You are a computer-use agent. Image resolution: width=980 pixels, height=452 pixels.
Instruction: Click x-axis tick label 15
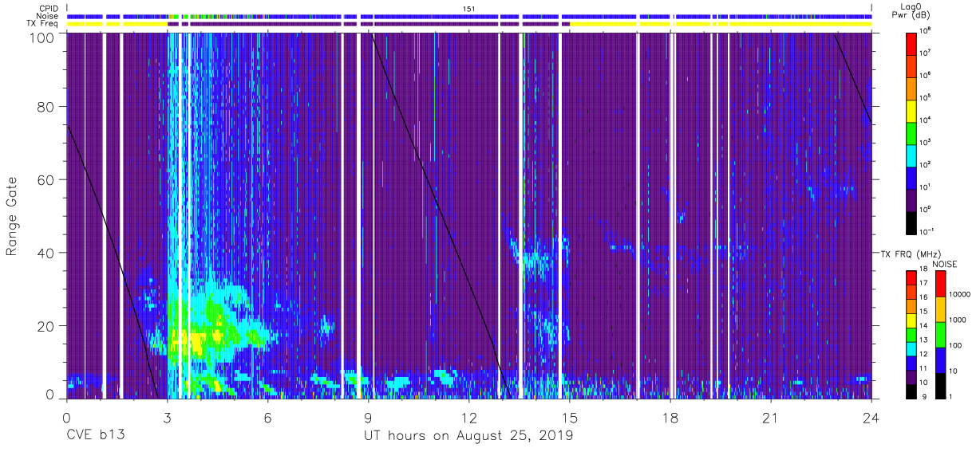(570, 417)
